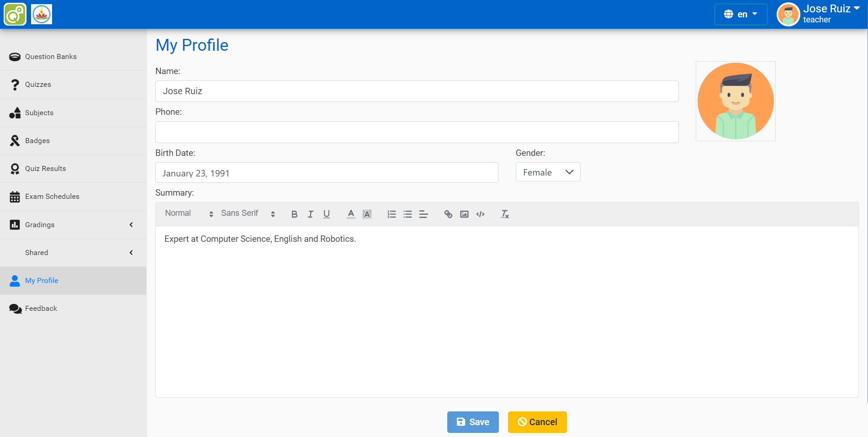Open the text background color picker
Screen dimensions: 868x437
tap(367, 214)
